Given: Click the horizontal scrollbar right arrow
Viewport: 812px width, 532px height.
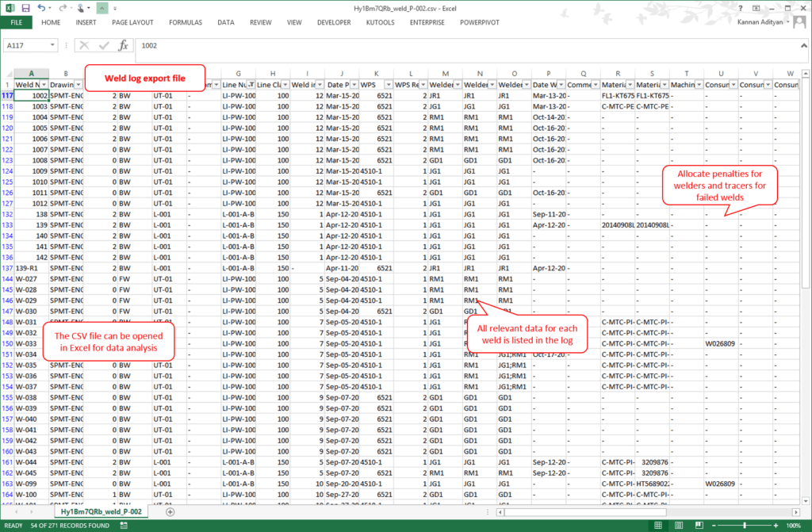Looking at the screenshot, I should (796, 512).
